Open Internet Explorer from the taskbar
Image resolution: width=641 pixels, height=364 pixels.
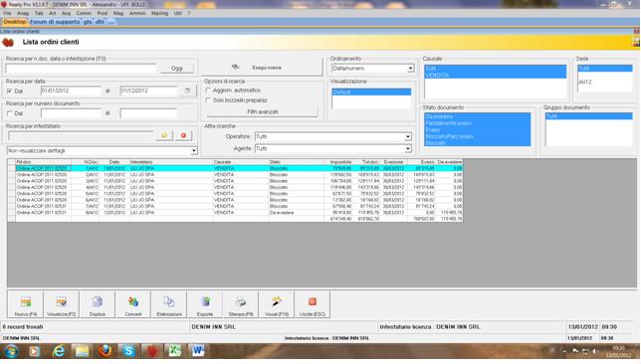pyautogui.click(x=59, y=351)
